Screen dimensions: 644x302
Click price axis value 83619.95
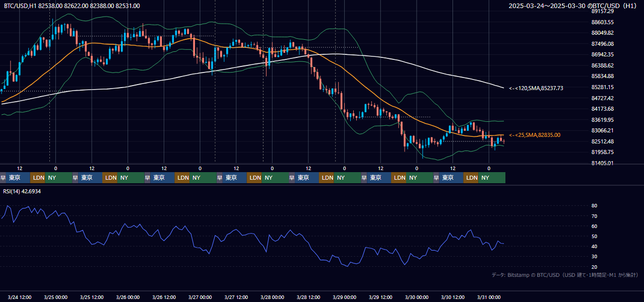tap(603, 120)
